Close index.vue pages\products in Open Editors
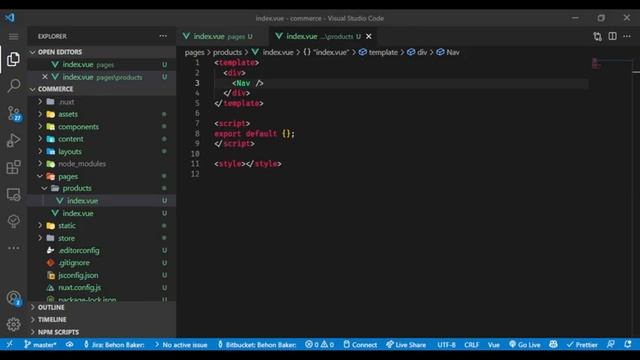The height and width of the screenshot is (360, 640). (45, 77)
